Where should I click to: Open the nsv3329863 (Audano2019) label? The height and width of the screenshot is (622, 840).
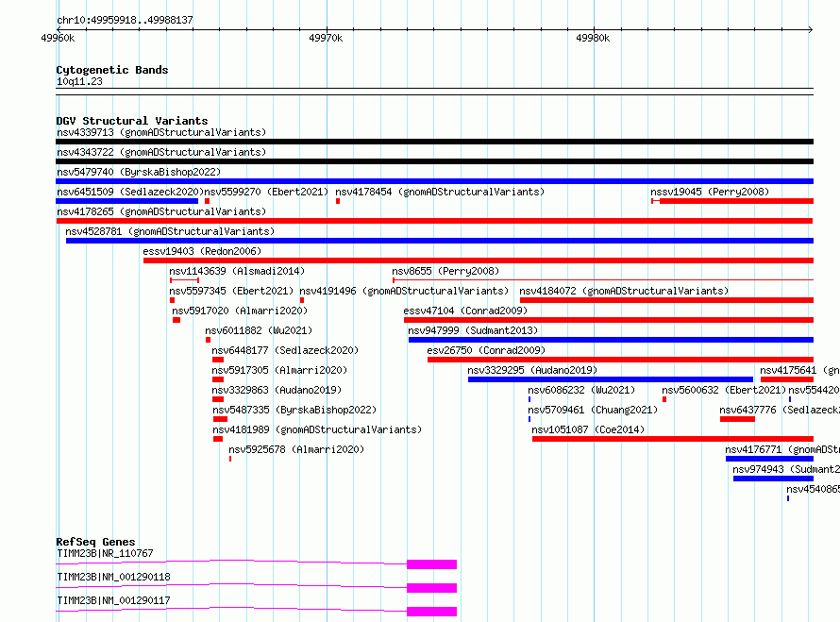point(277,390)
